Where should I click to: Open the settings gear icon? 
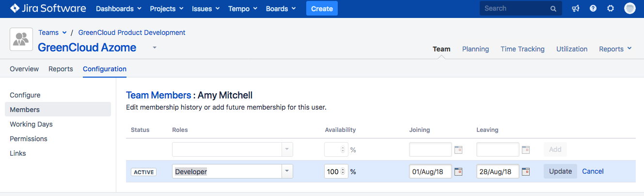pyautogui.click(x=611, y=9)
